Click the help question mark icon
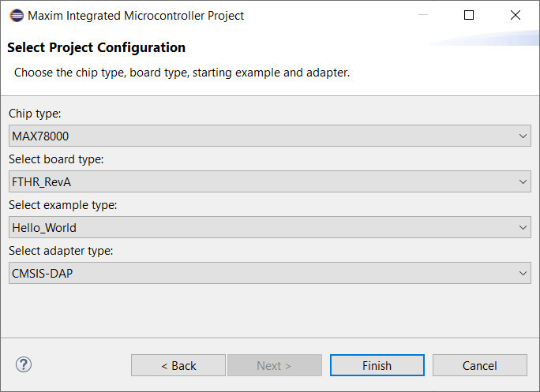 point(24,364)
